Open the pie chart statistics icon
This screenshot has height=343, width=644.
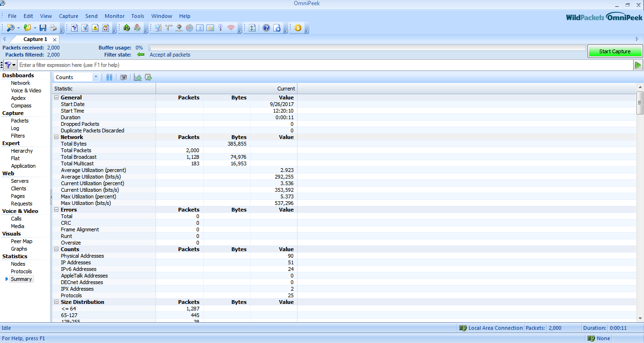(x=189, y=28)
